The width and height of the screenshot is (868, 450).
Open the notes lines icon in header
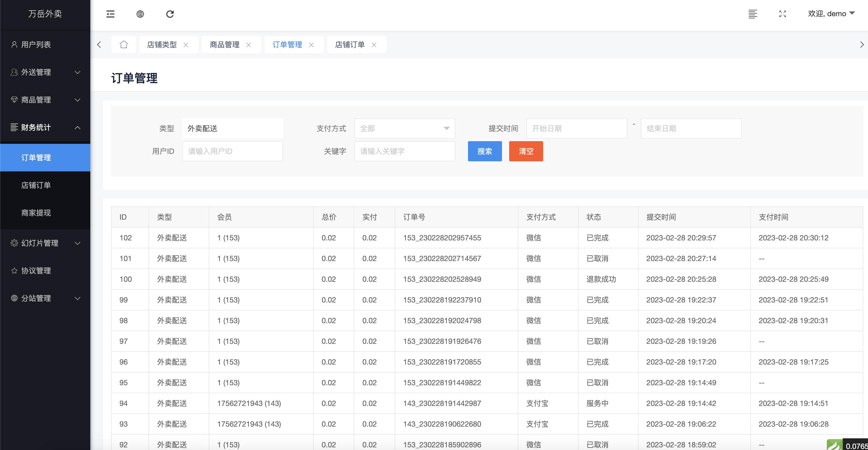(x=753, y=14)
